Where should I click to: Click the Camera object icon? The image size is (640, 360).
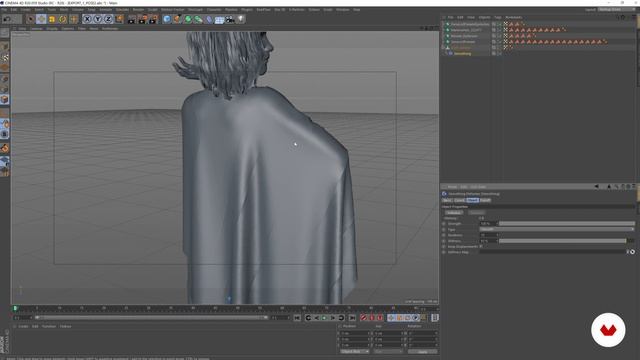(230, 19)
